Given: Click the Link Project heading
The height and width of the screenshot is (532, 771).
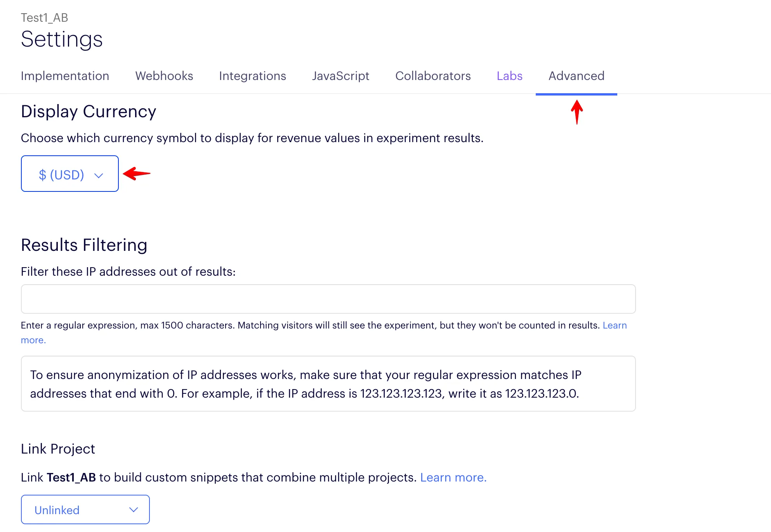Looking at the screenshot, I should 58,449.
